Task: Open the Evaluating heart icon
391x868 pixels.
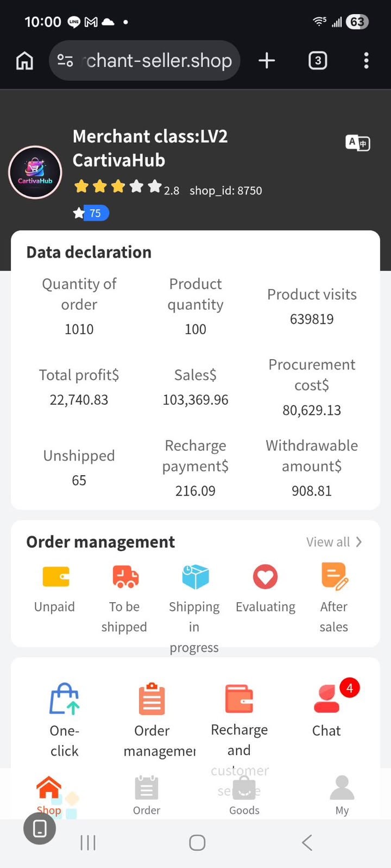Action: [x=266, y=577]
